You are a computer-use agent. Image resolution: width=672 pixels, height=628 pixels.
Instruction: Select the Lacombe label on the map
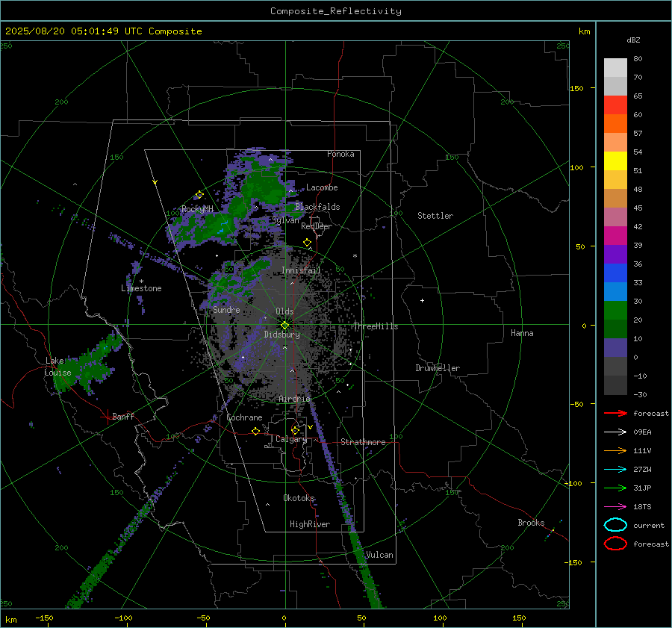[x=322, y=187]
